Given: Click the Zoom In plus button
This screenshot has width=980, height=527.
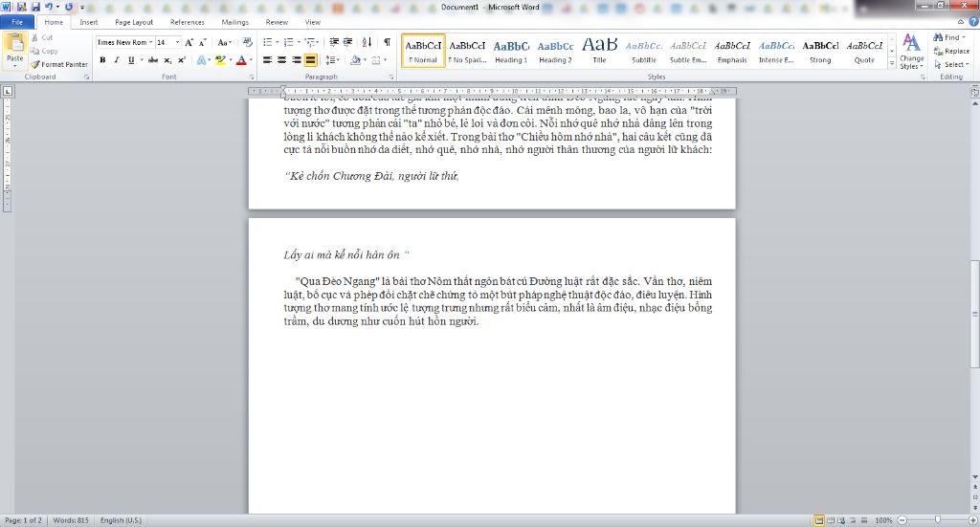Looking at the screenshot, I should tap(973, 520).
